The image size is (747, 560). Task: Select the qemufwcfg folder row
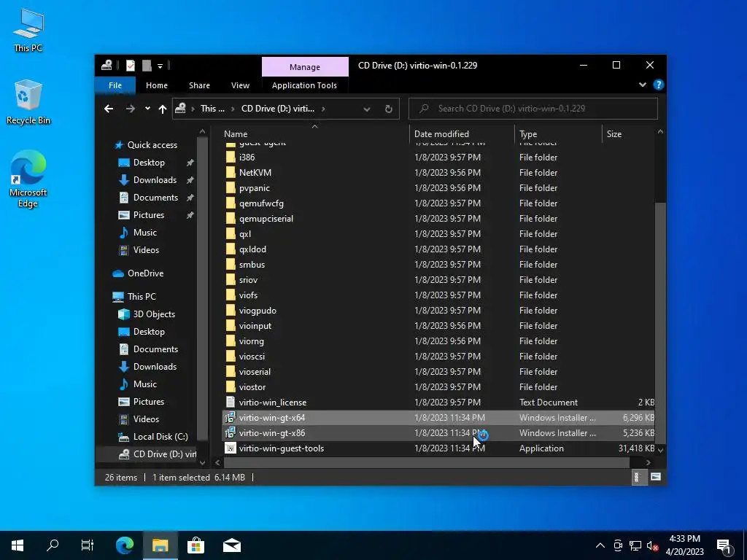pyautogui.click(x=438, y=203)
